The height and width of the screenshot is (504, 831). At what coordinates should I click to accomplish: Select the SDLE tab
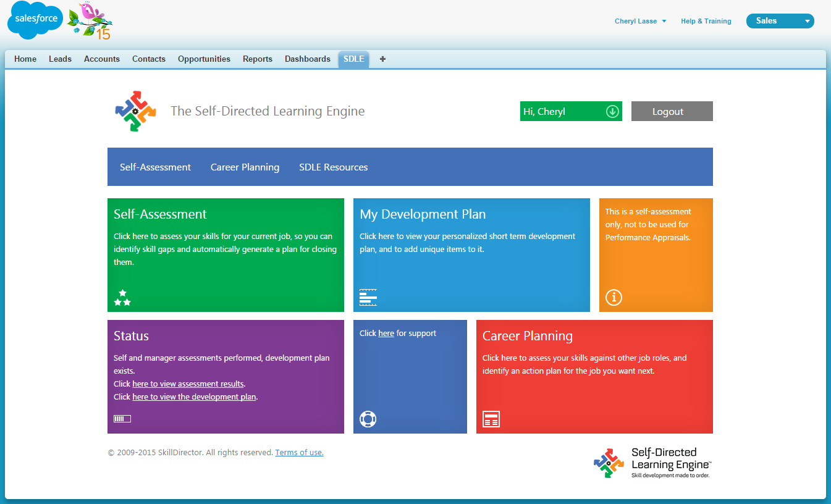pos(353,59)
